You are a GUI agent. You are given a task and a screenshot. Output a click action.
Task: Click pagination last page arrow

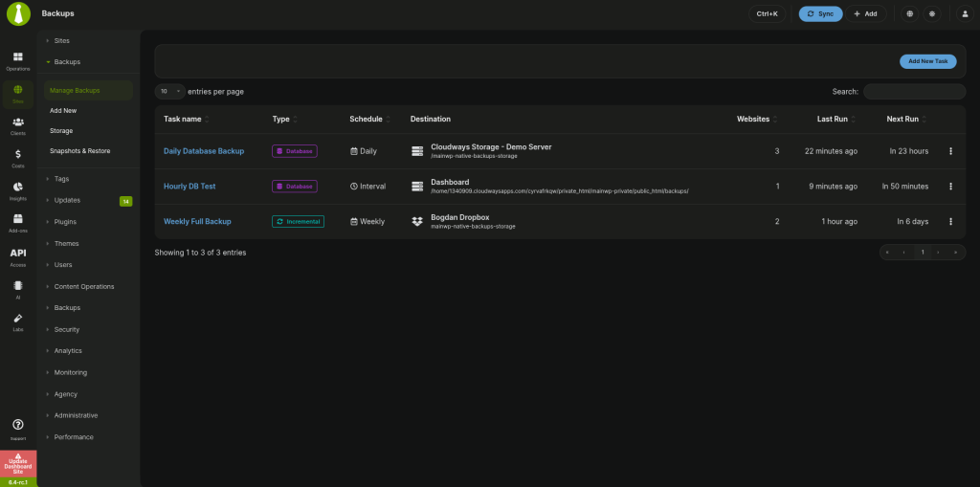coord(956,252)
